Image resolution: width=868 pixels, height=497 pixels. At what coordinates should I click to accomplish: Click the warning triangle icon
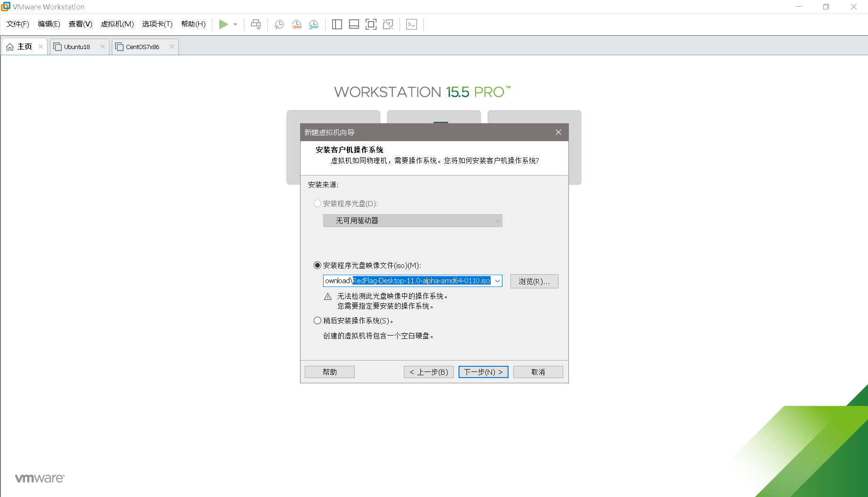tap(328, 296)
